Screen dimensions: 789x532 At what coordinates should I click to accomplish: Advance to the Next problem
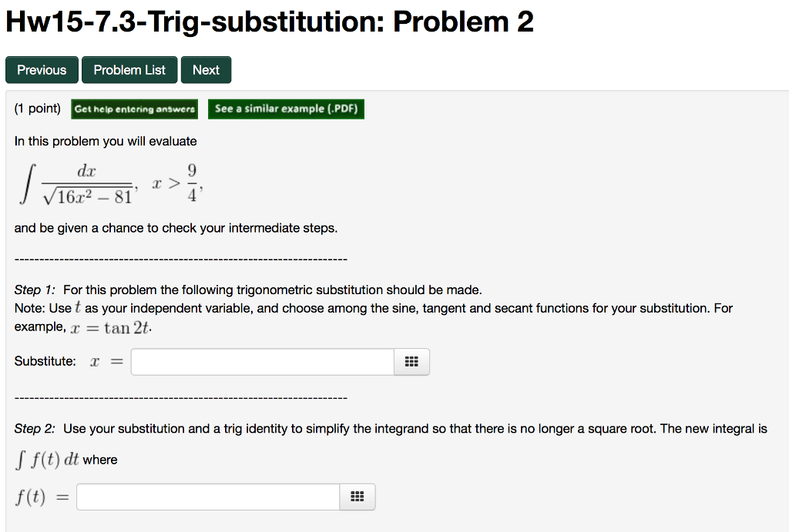click(206, 69)
